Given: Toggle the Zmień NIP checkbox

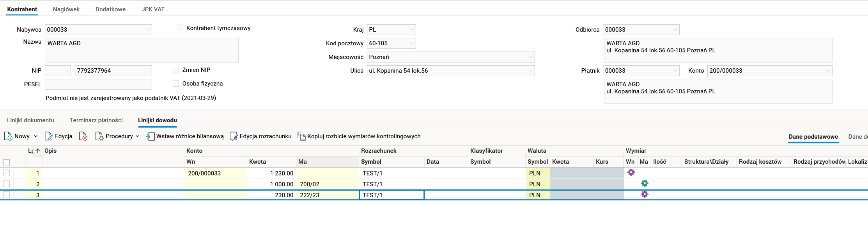Looking at the screenshot, I should click(x=176, y=70).
